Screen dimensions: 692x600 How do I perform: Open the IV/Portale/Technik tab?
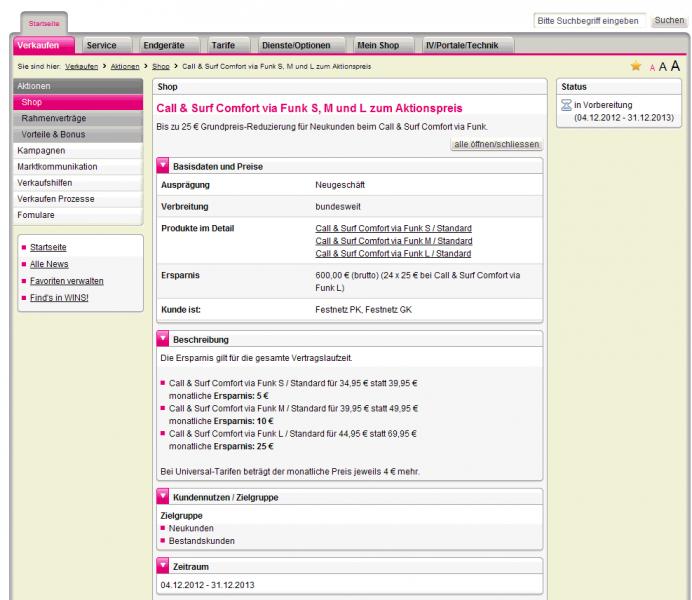(468, 45)
